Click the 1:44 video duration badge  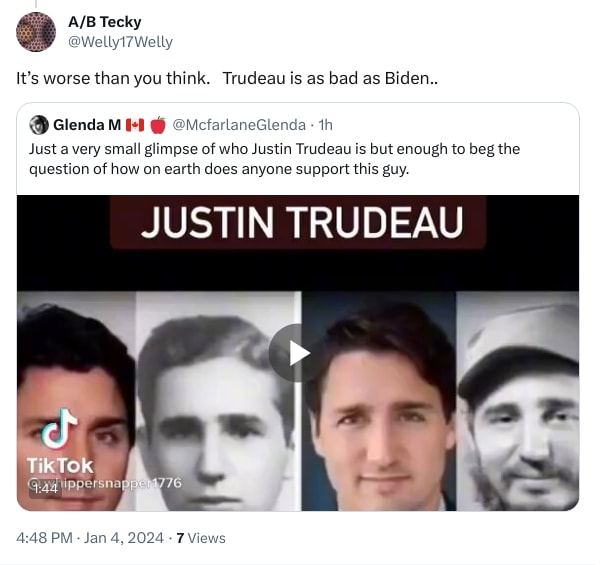coord(46,488)
